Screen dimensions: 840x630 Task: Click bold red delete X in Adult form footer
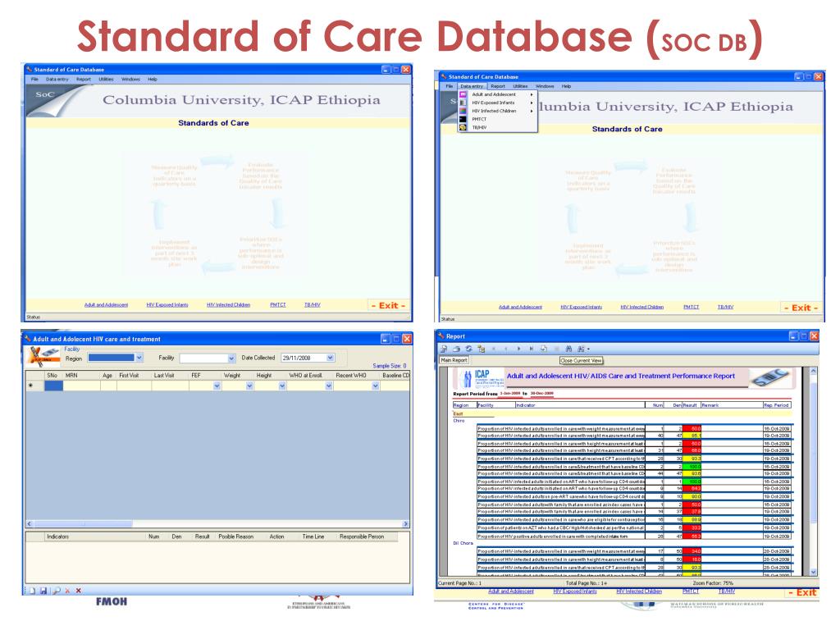point(78,591)
